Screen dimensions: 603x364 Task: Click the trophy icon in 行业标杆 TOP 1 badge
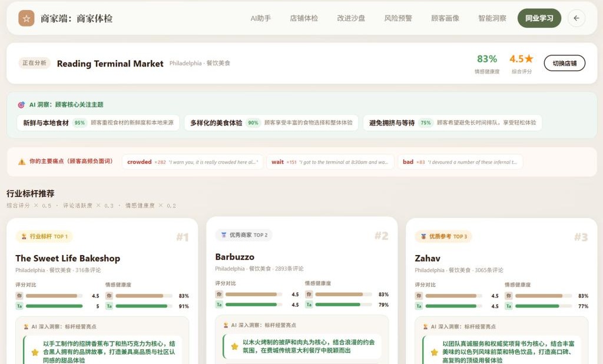point(24,236)
